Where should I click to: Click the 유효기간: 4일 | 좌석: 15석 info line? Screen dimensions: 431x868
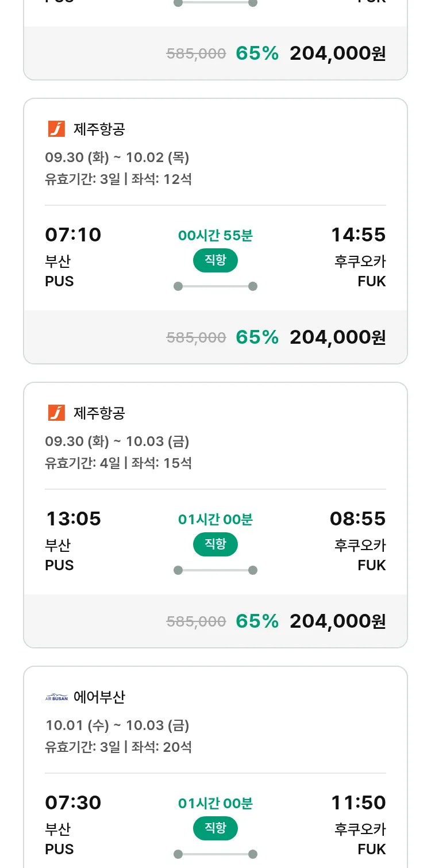tap(118, 463)
